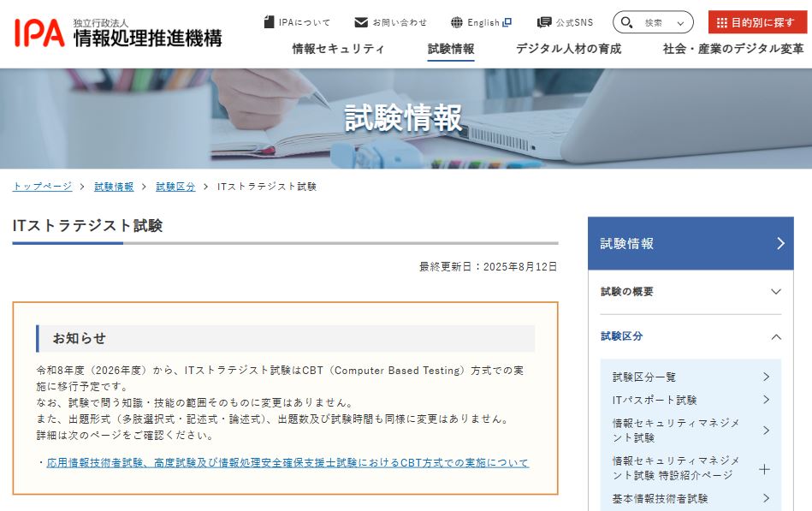Viewport: 812px width, 511px height.
Task: Select 試験区分一覧 in sidebar
Action: click(690, 377)
